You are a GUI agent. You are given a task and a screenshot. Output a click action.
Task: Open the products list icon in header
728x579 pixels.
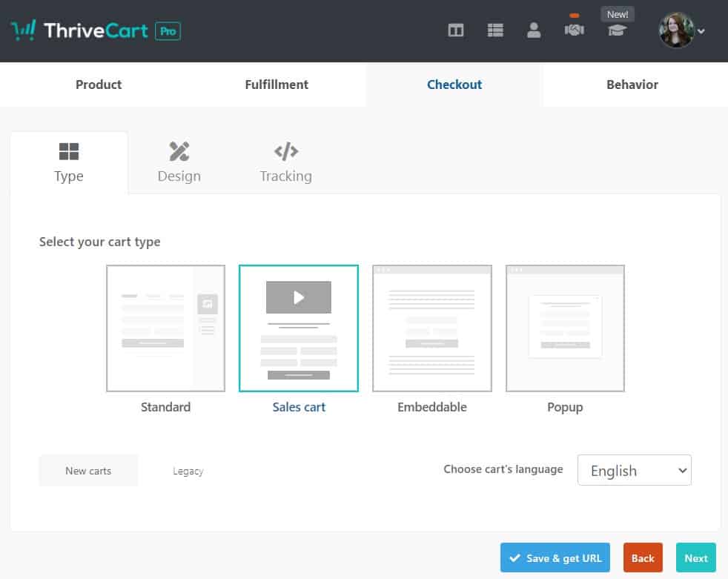point(495,30)
